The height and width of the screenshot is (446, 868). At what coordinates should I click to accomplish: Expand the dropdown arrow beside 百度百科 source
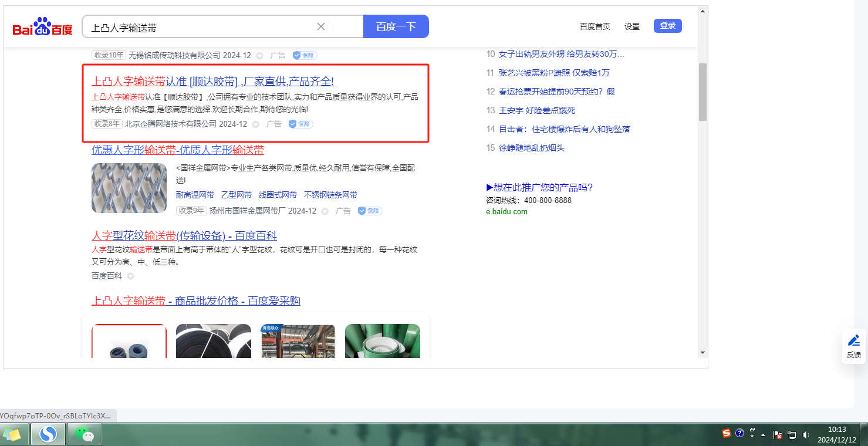tap(130, 276)
